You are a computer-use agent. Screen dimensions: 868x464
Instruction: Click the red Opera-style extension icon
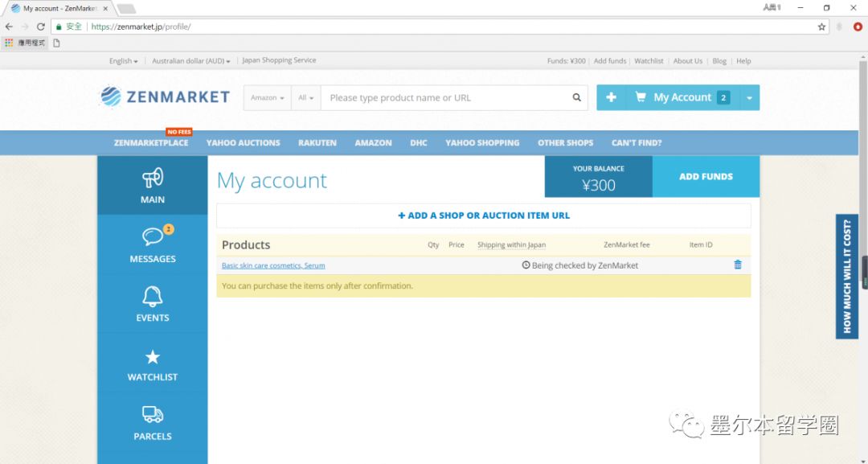pyautogui.click(x=858, y=27)
